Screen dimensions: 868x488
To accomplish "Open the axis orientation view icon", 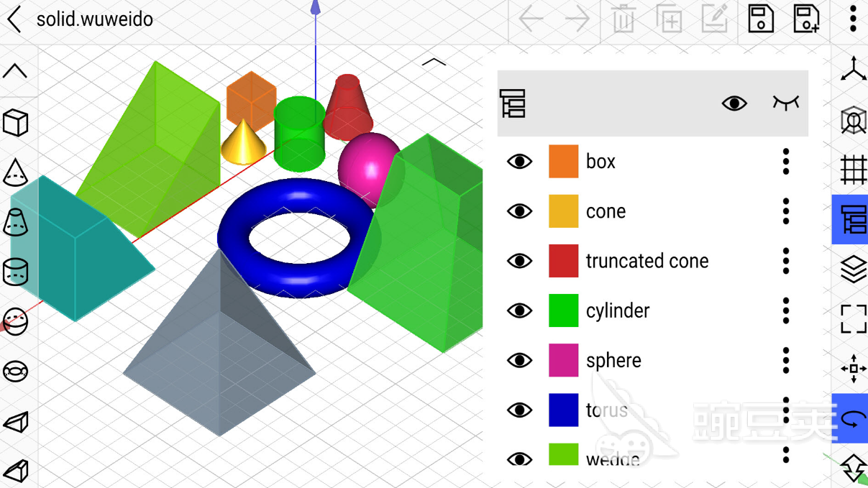I will (854, 69).
